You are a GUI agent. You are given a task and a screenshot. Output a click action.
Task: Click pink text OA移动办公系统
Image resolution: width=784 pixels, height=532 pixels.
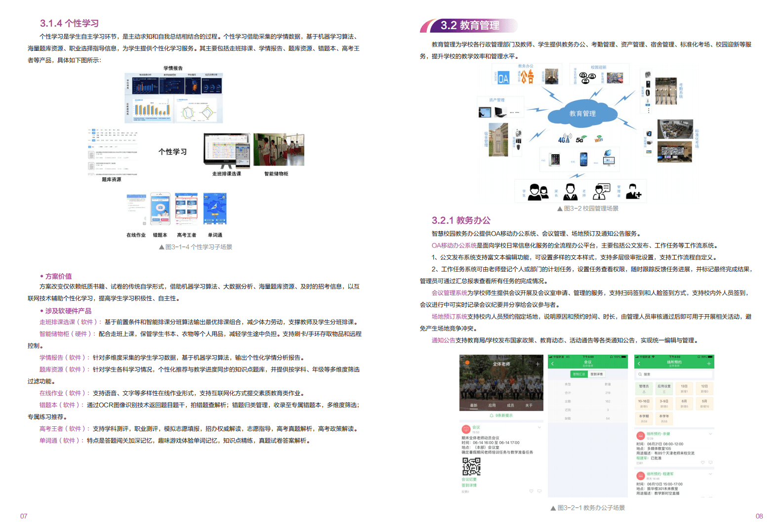[x=454, y=246]
